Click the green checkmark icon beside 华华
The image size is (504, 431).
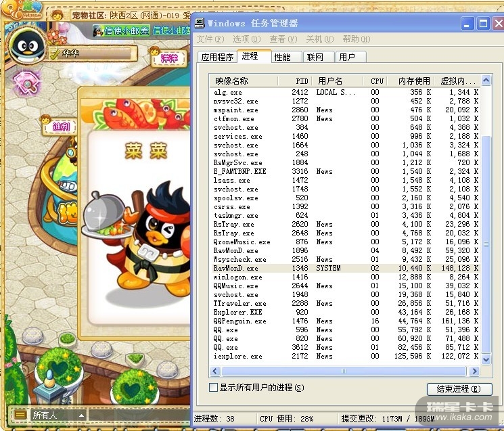coord(53,53)
